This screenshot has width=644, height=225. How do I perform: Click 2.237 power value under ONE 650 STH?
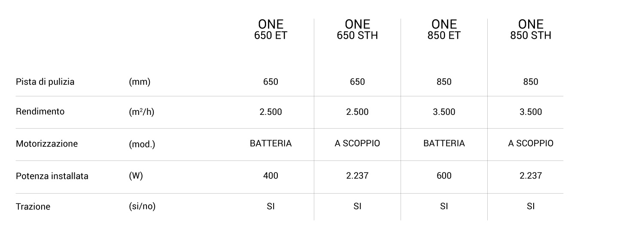click(x=357, y=176)
